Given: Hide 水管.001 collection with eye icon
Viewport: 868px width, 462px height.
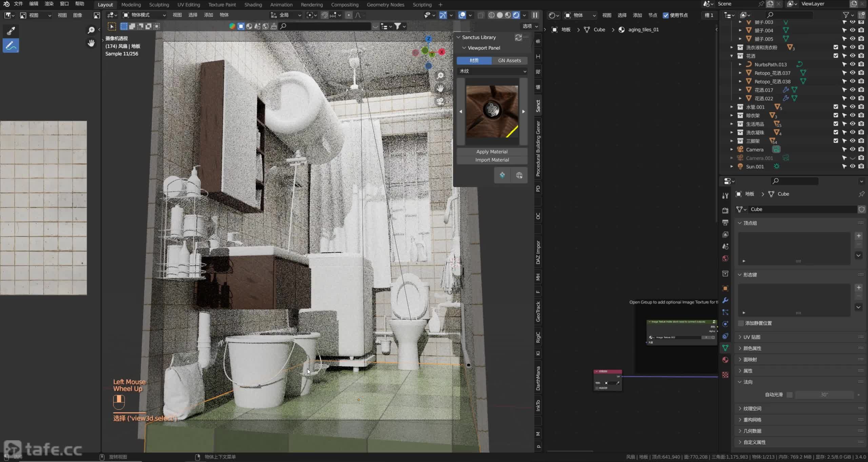Looking at the screenshot, I should click(852, 107).
